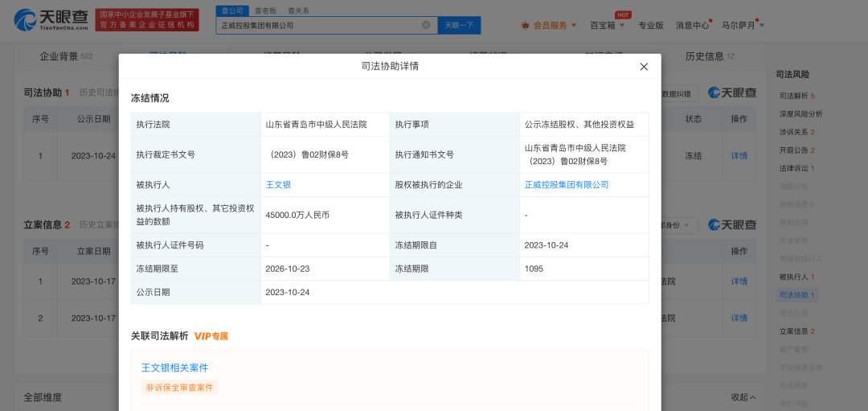Select 司法协助 in the sidebar

796,295
